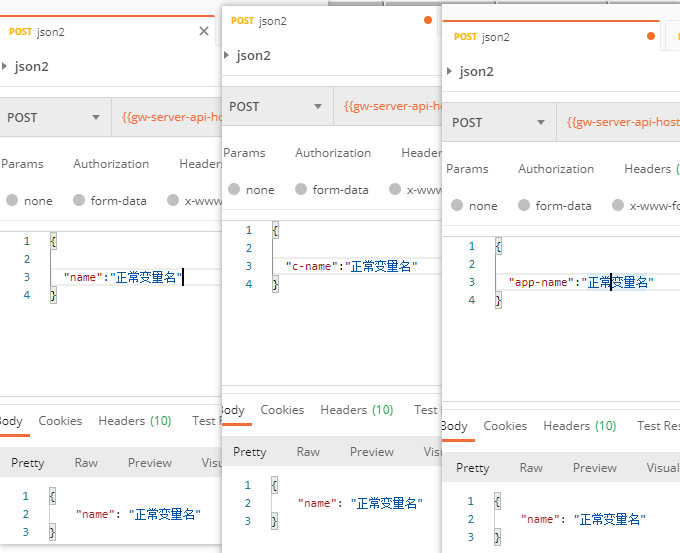
Task: Select none body type in left window
Action: pos(12,200)
